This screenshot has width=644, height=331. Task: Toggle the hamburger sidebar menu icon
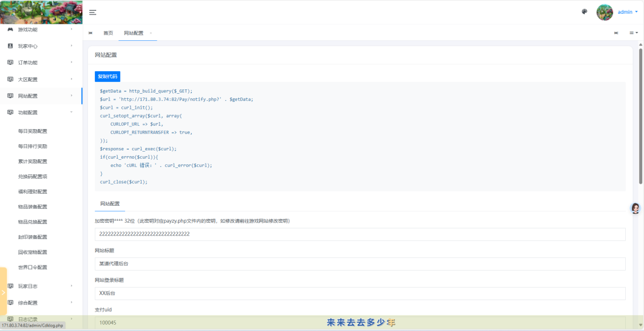coord(92,12)
